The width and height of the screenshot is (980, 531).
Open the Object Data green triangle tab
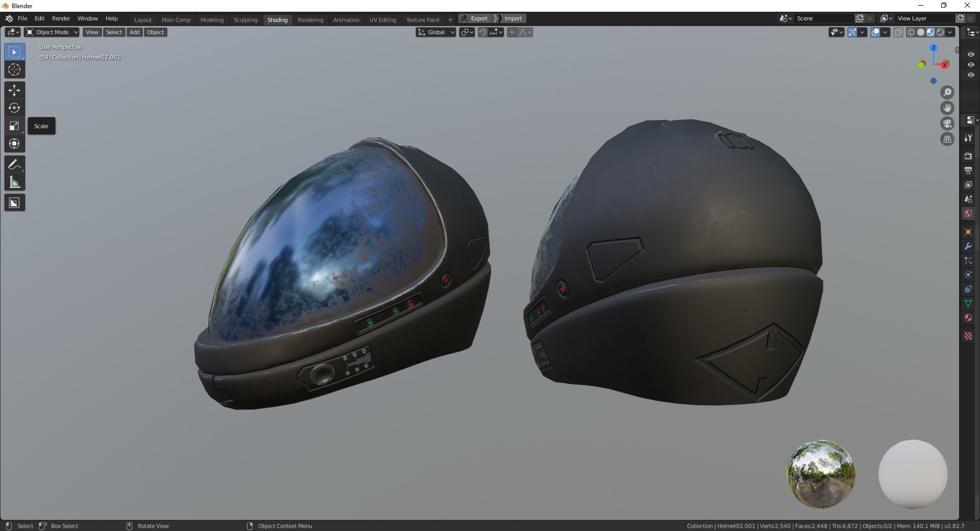(x=968, y=303)
